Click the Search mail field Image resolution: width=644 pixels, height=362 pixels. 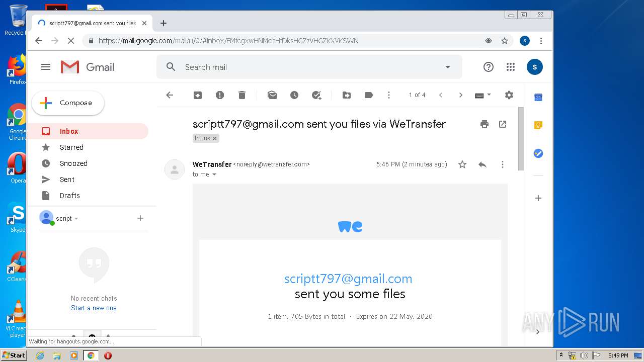309,67
